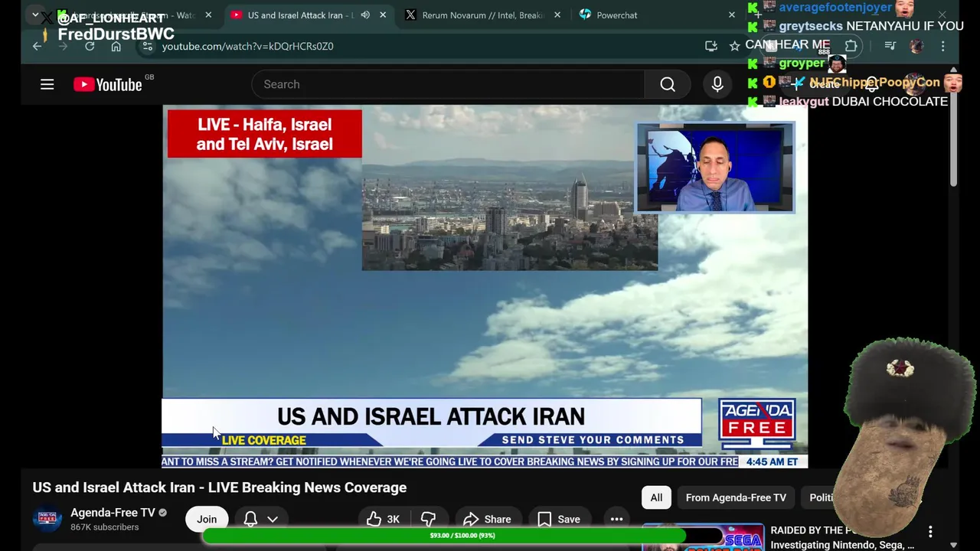The height and width of the screenshot is (551, 980).
Task: Go to the YouTube home logo
Action: coord(108,84)
